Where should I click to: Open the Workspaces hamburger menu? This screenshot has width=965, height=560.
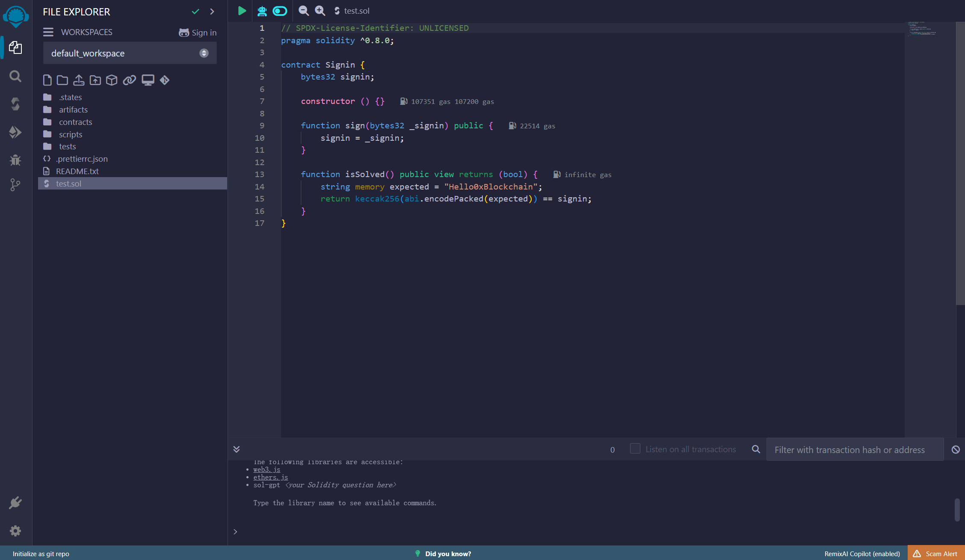[x=48, y=32]
